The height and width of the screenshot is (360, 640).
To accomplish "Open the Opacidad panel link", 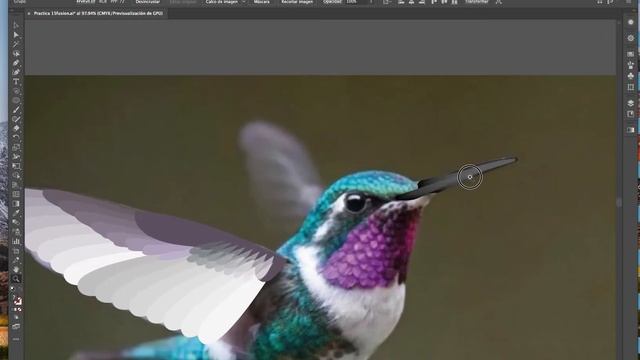I will [332, 2].
